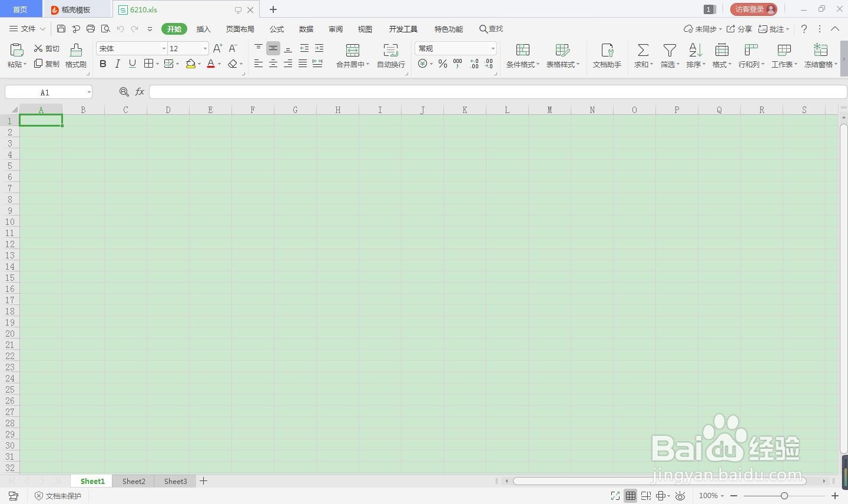Open the Sheet2 worksheet tab

134,481
